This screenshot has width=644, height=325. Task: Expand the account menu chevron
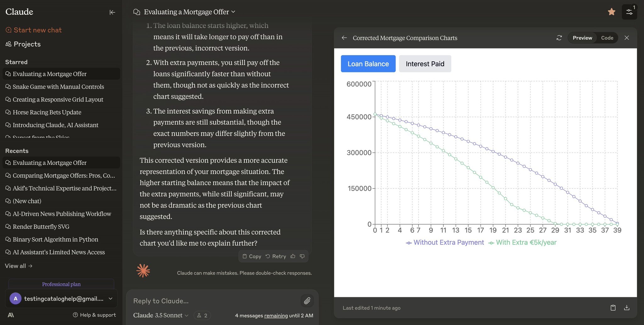point(110,299)
